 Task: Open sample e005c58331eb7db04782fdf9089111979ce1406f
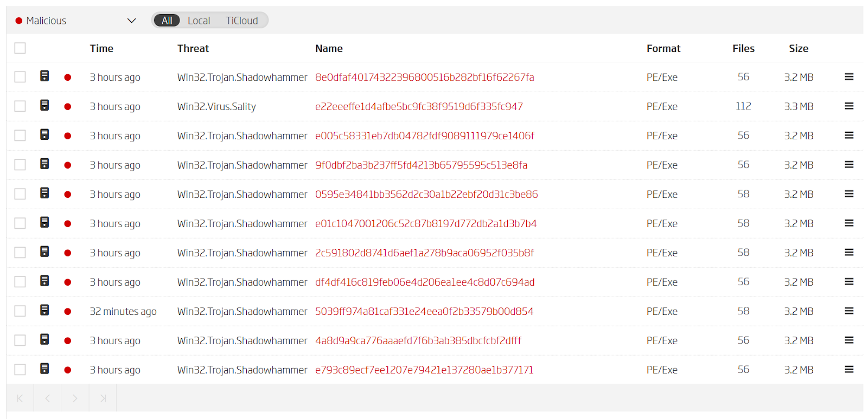pyautogui.click(x=425, y=136)
